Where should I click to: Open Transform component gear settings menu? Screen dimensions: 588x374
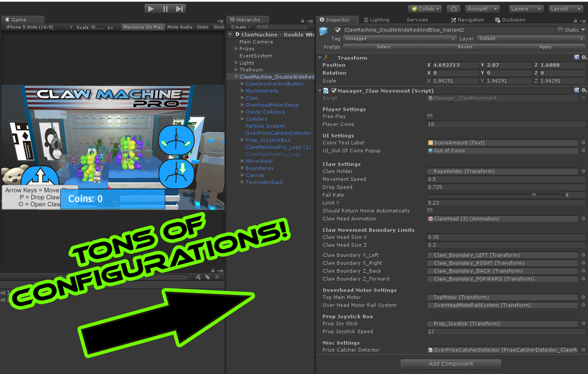point(583,58)
